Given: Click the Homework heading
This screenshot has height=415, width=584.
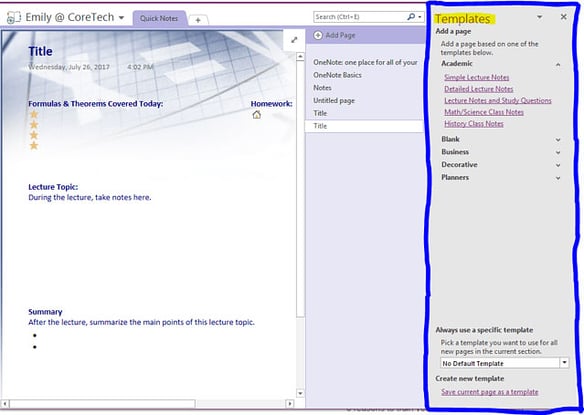Looking at the screenshot, I should coord(272,104).
